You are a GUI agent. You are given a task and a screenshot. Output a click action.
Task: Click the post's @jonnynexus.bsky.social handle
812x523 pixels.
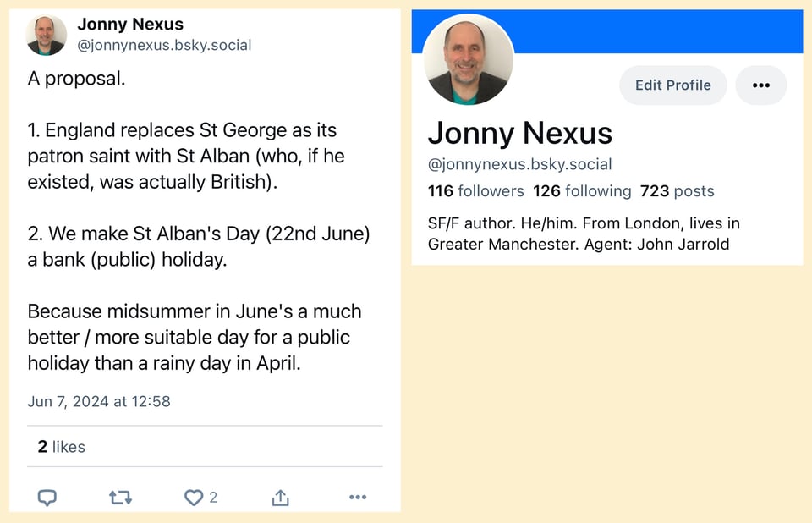tap(164, 46)
